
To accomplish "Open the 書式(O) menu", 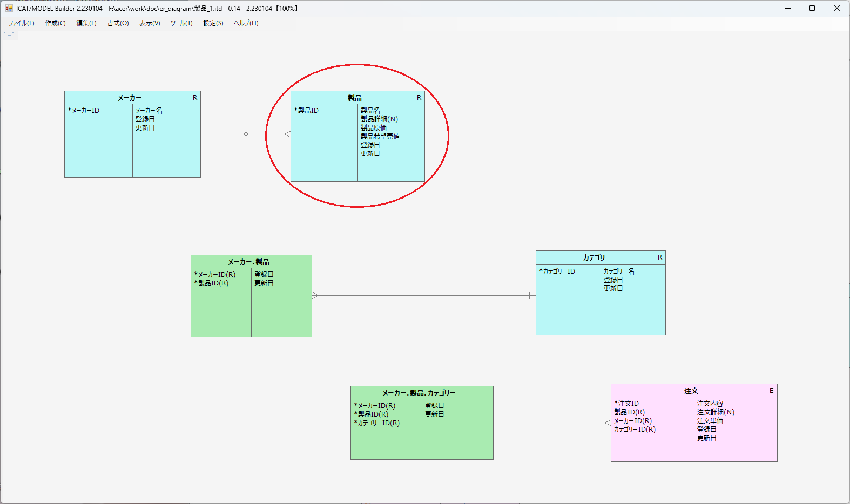I will click(118, 23).
